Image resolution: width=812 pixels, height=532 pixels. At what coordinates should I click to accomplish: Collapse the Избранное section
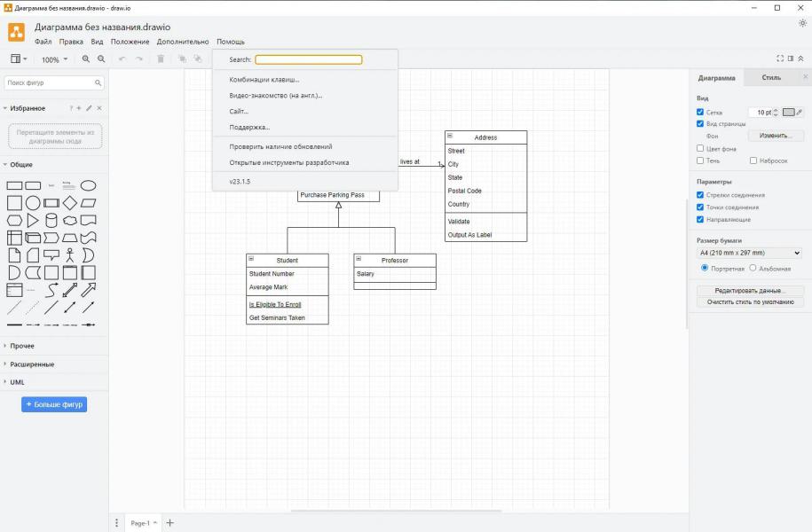click(x=5, y=108)
